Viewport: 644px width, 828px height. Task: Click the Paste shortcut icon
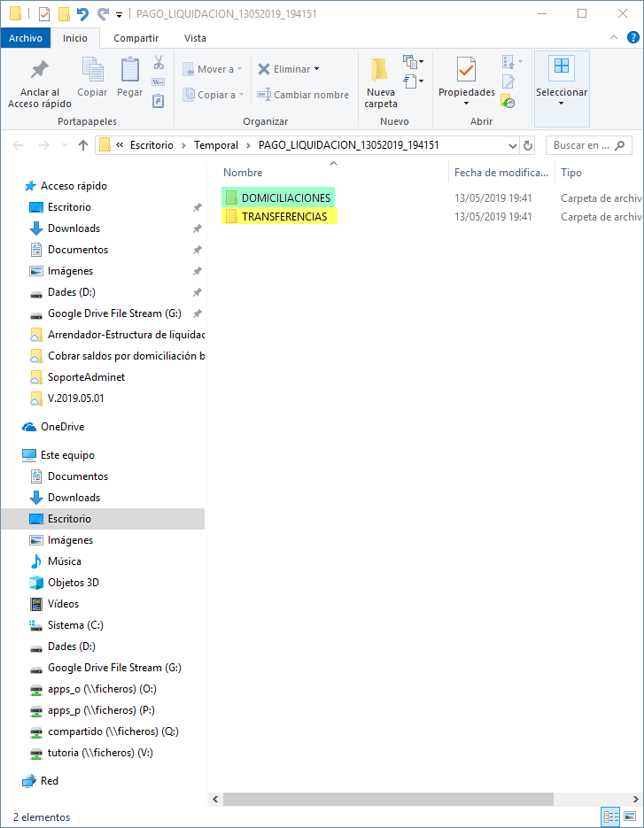point(158,101)
